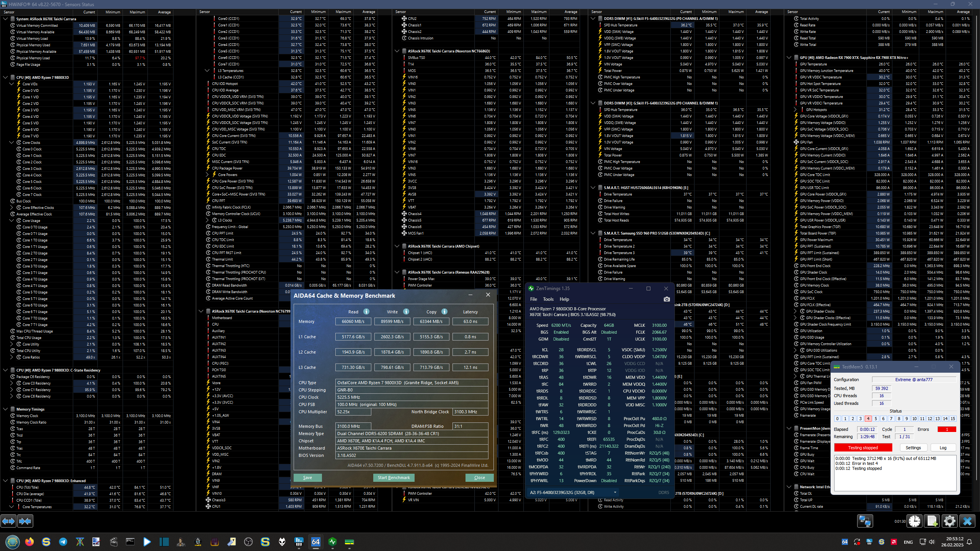The width and height of the screenshot is (980, 551).
Task: Open OBS Studio from the taskbar
Action: [248, 542]
